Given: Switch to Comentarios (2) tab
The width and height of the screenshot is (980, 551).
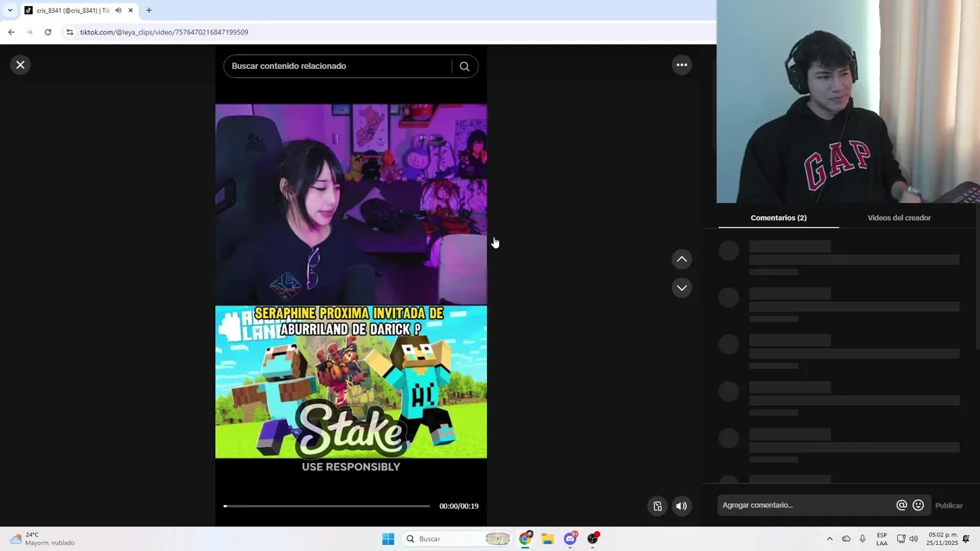Looking at the screenshot, I should pyautogui.click(x=779, y=218).
